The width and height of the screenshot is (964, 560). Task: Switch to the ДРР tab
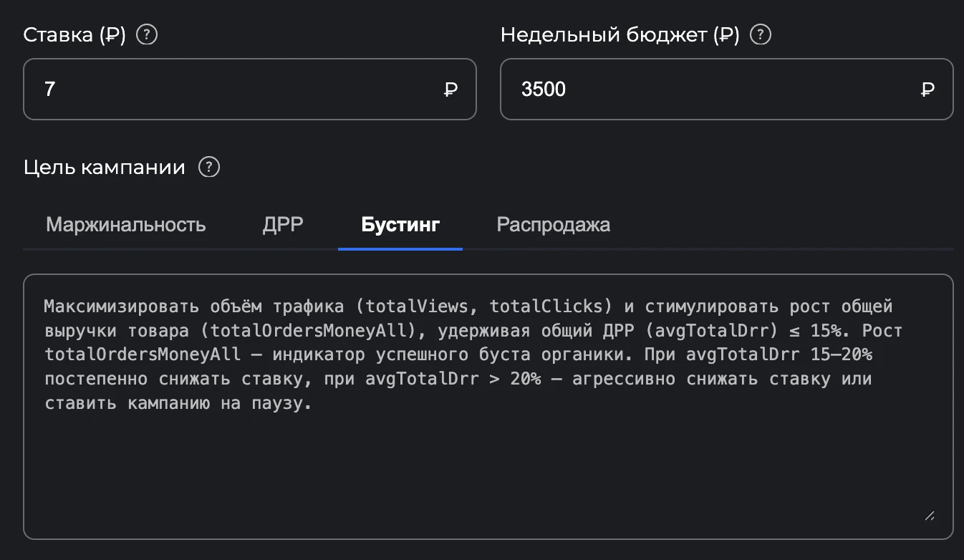point(282,224)
